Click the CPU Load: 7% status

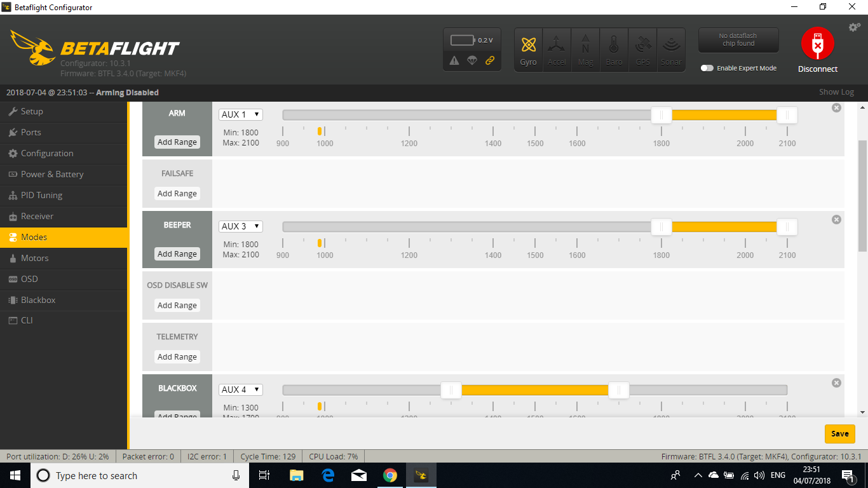tap(334, 456)
